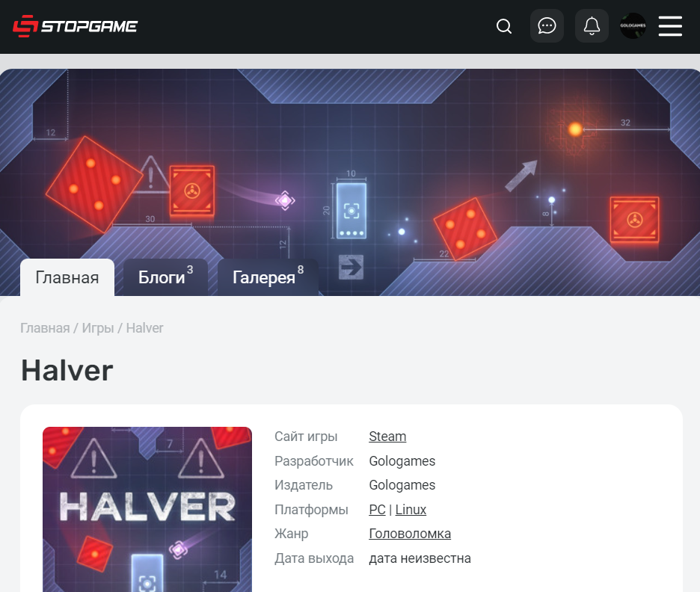Click the publisher name Gologames
This screenshot has width=700, height=592.
(402, 485)
